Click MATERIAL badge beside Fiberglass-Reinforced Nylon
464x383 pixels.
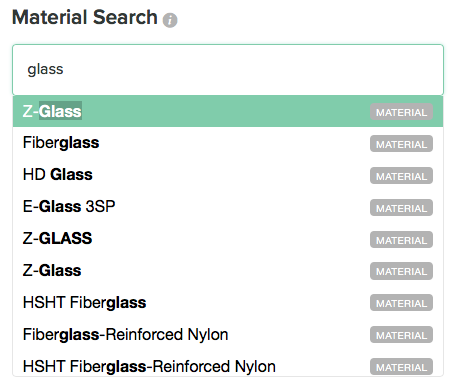401,335
